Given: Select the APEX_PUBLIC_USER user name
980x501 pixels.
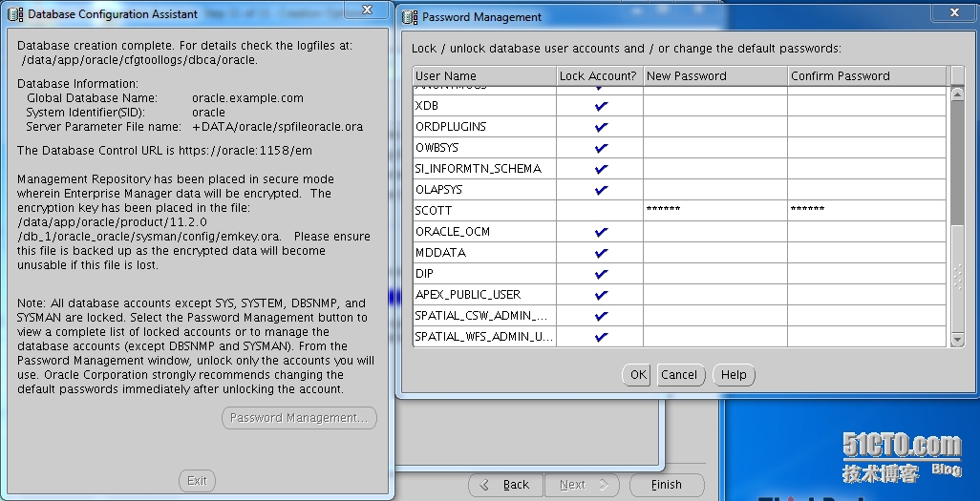Looking at the screenshot, I should point(484,294).
